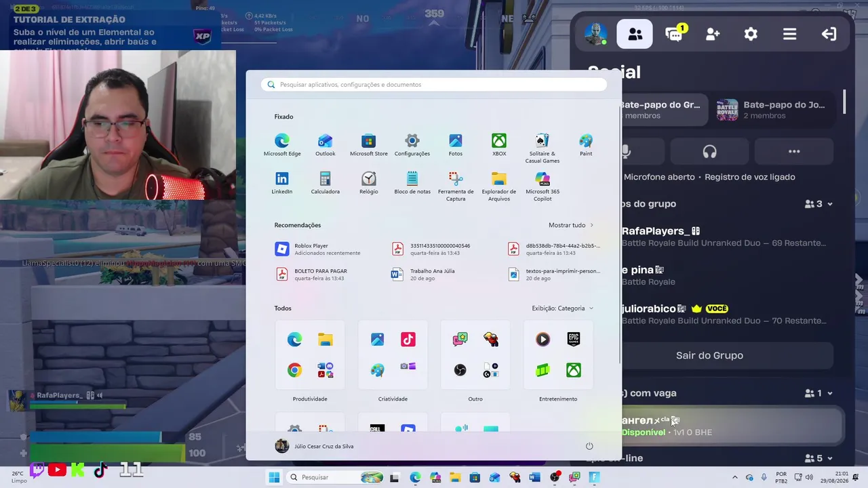The height and width of the screenshot is (488, 868).
Task: Click the Fortnite social panel scrollbar
Action: [x=845, y=102]
